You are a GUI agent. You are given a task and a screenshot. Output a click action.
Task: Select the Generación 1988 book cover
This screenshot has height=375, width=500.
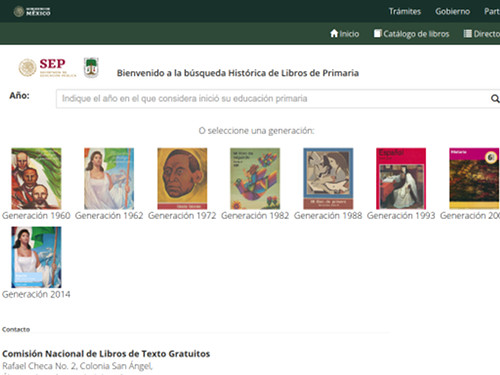[x=328, y=179]
